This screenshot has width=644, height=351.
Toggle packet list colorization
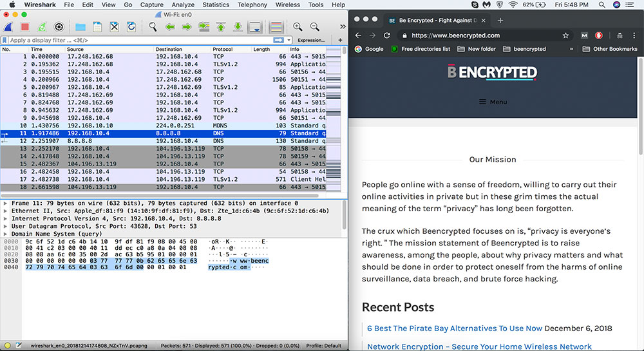click(276, 27)
